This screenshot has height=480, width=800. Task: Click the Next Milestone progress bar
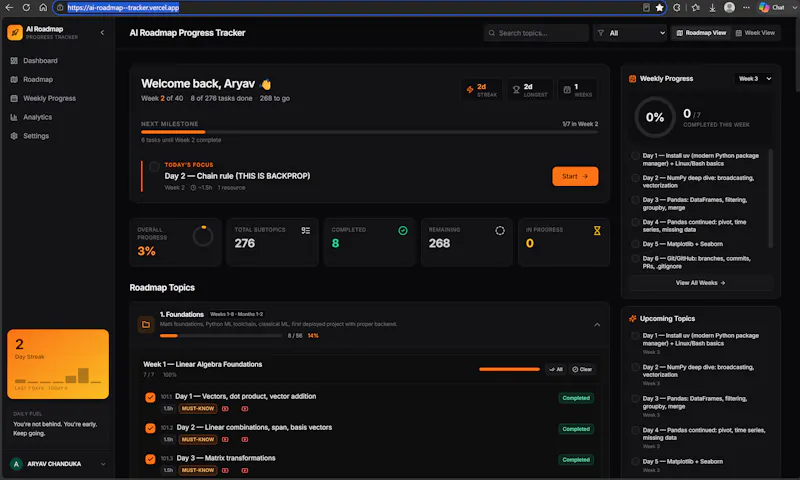tap(369, 132)
